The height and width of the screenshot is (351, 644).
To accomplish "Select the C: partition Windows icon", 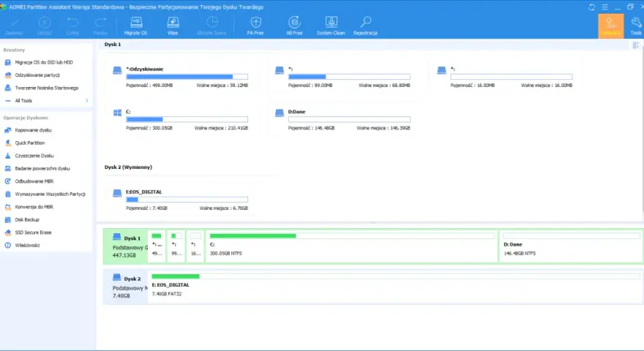I will tap(118, 113).
